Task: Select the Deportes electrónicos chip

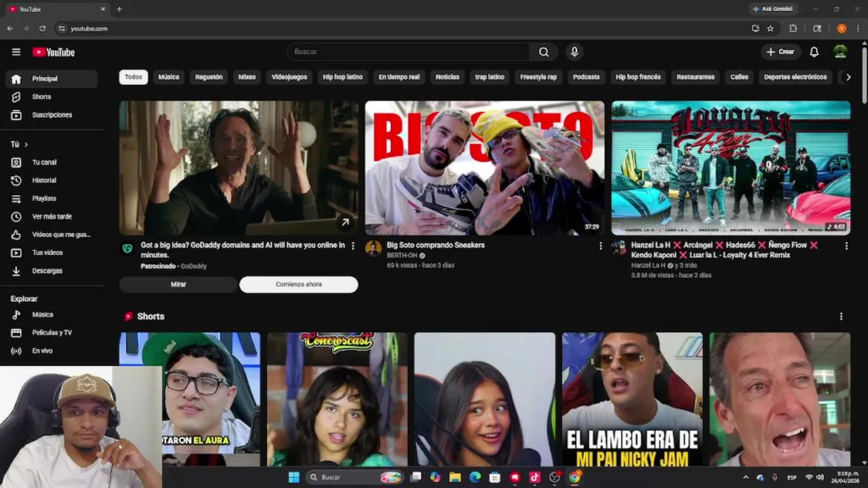Action: [795, 77]
